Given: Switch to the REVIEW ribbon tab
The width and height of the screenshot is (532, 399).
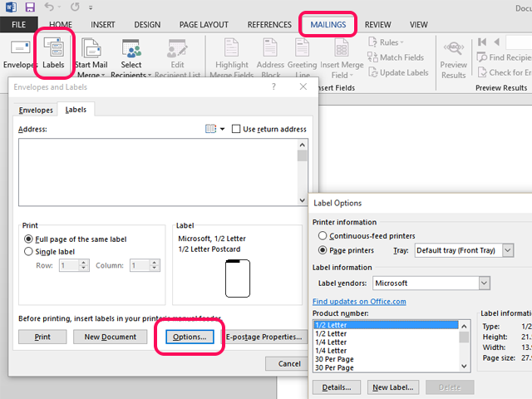Looking at the screenshot, I should click(377, 25).
